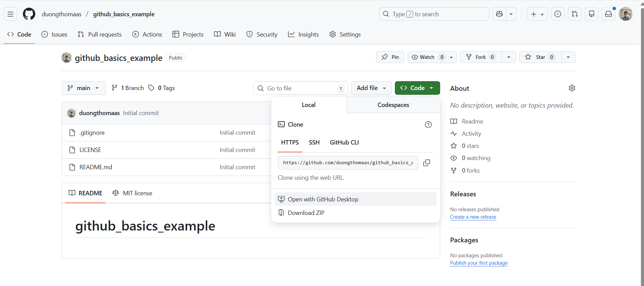
Task: Click the clone help question mark icon
Action: (x=428, y=125)
